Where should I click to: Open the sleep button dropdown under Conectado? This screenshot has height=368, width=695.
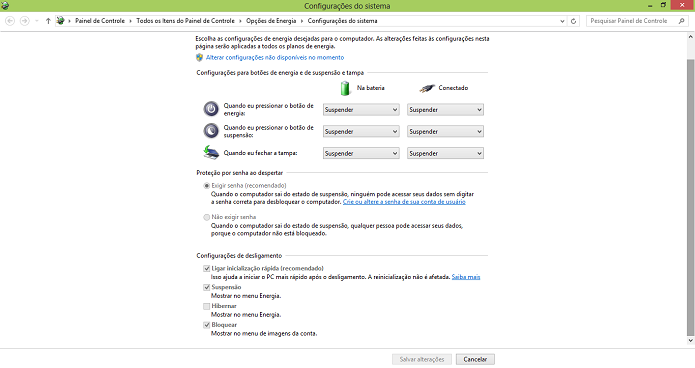[445, 131]
